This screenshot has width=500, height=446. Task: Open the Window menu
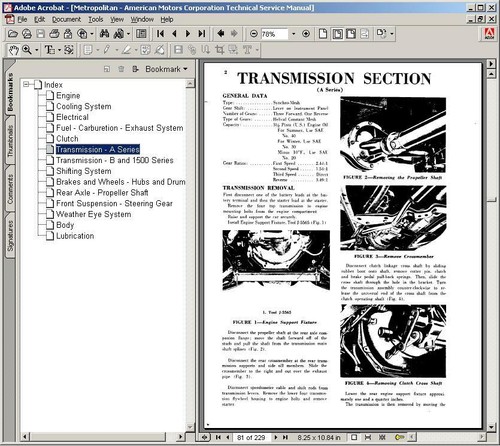pos(142,20)
